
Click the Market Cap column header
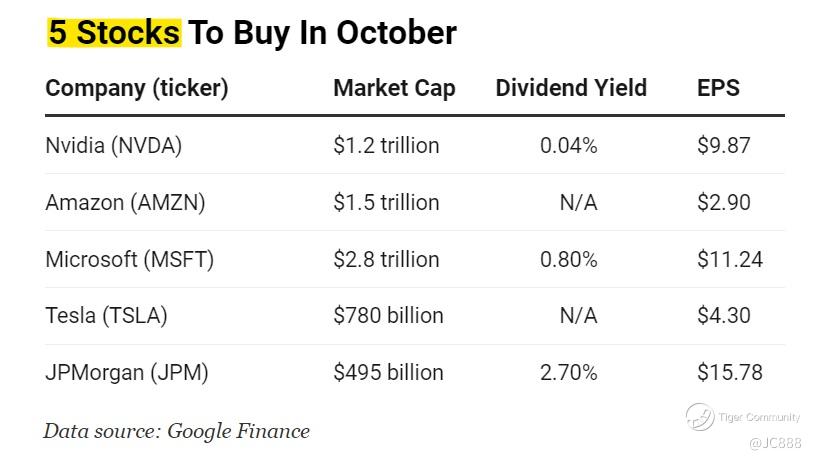click(x=394, y=88)
